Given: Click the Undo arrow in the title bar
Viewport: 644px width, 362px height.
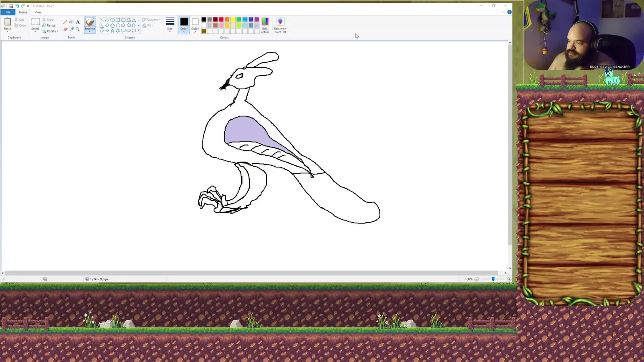Looking at the screenshot, I should pos(17,6).
